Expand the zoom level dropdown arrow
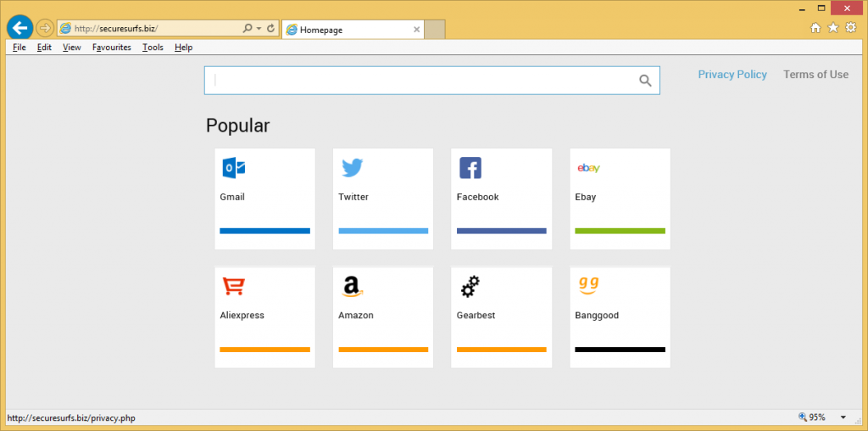This screenshot has height=431, width=868. coord(843,417)
